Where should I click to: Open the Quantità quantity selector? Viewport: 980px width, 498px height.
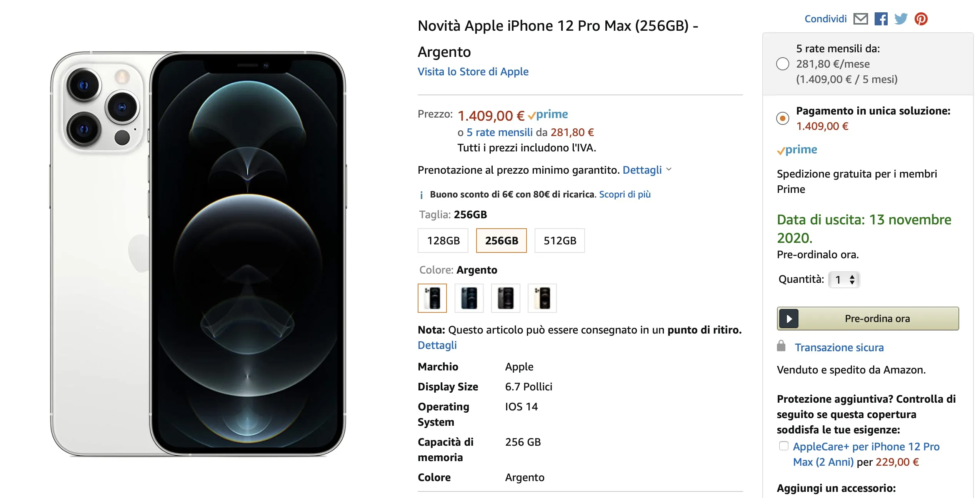coord(844,280)
